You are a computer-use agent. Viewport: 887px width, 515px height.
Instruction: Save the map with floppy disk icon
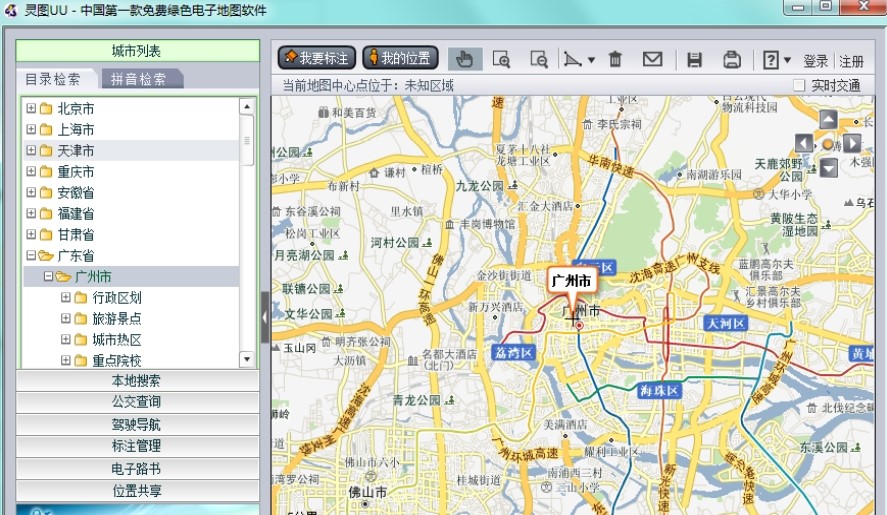pos(694,59)
